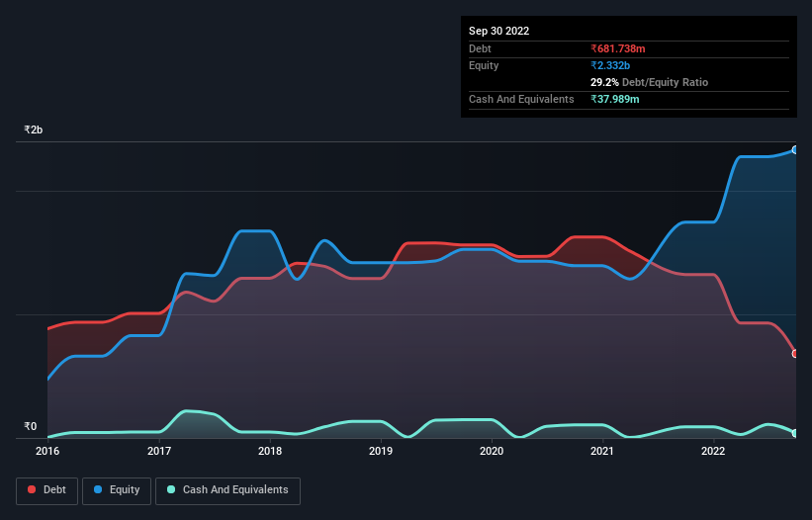Click the Sep 30 2022 tooltip date
Screen dimensions: 812x520
pyautogui.click(x=498, y=31)
